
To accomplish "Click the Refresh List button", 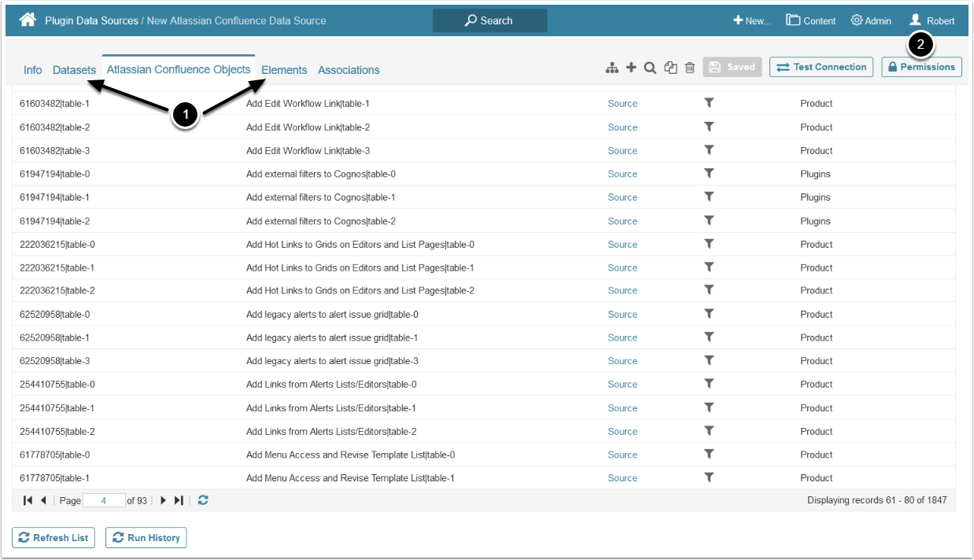I will point(53,538).
